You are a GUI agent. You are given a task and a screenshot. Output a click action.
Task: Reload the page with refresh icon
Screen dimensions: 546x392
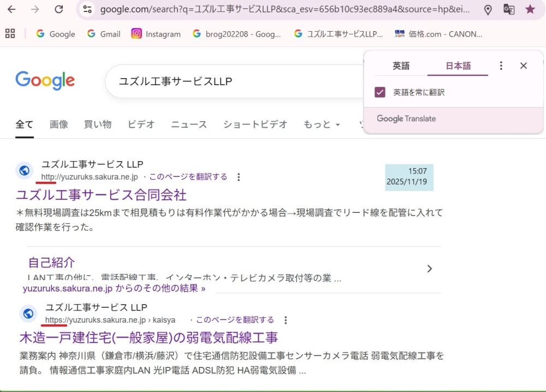(x=59, y=9)
